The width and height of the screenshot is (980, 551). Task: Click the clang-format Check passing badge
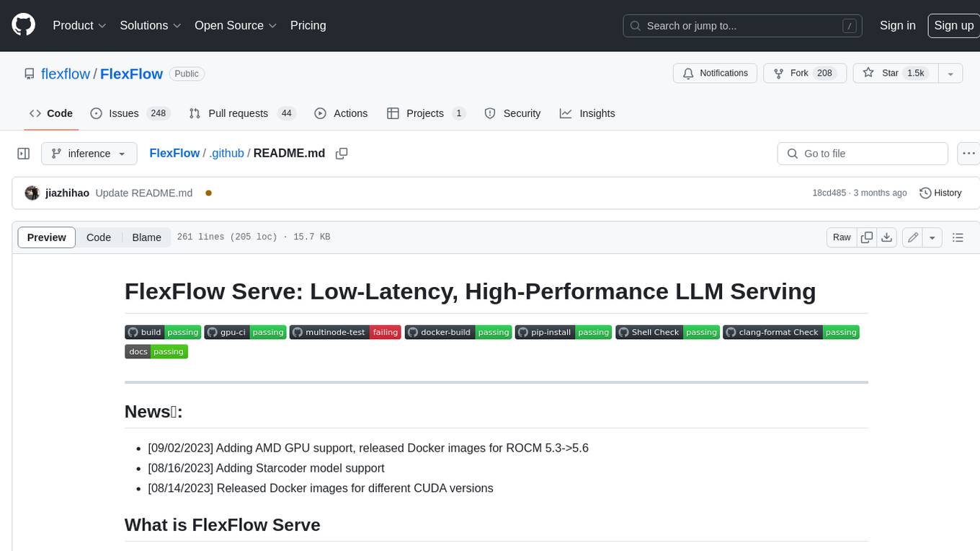click(791, 332)
